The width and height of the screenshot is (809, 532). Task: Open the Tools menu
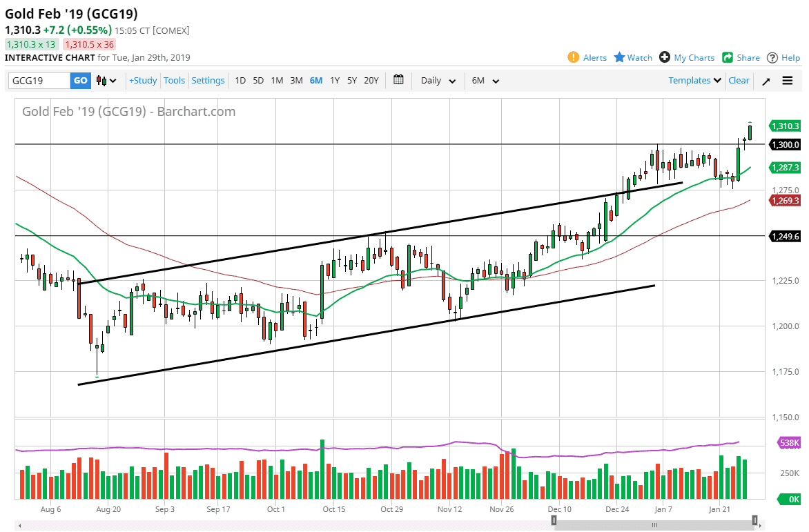[x=174, y=81]
